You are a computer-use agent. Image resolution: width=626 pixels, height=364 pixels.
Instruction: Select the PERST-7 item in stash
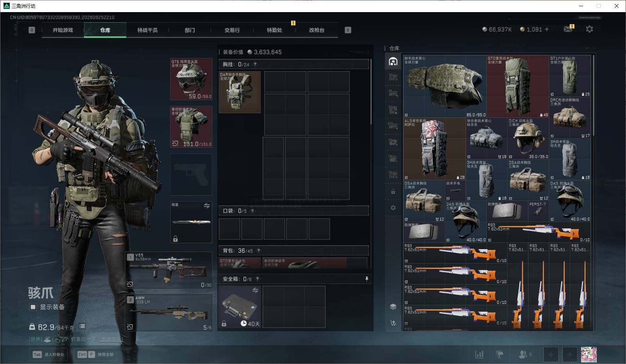click(x=538, y=211)
